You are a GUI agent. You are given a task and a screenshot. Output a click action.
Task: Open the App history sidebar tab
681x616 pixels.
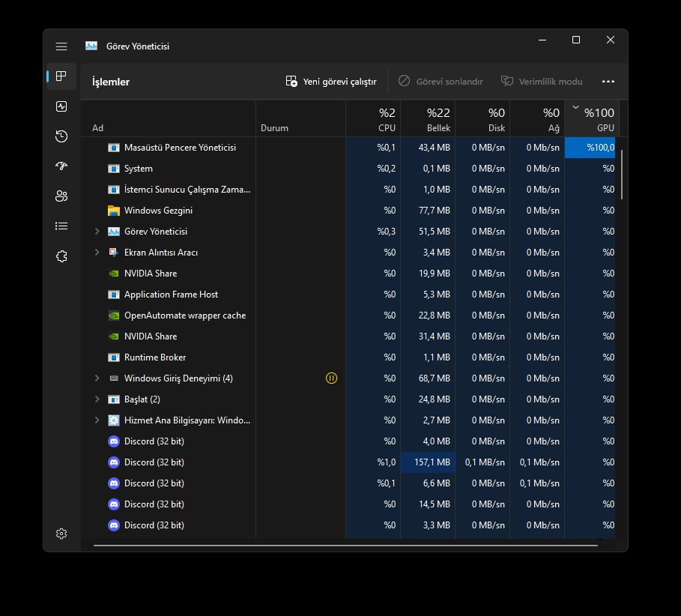click(61, 136)
